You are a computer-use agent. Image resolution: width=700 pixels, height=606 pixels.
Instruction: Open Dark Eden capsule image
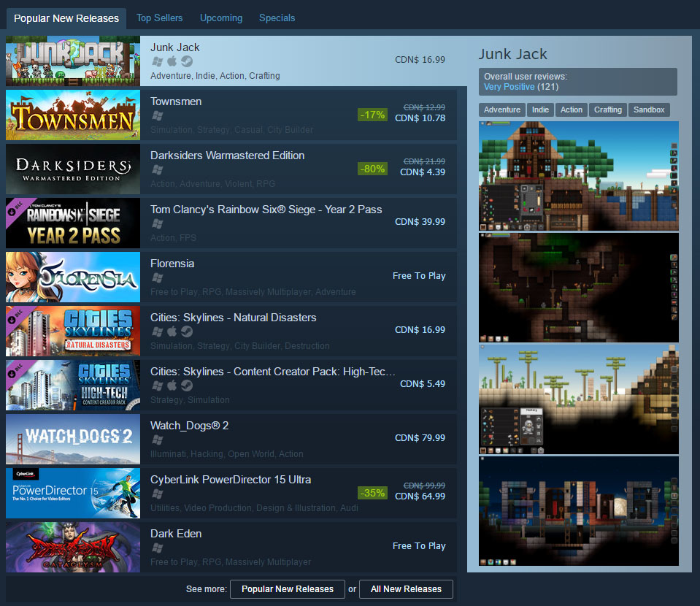[73, 547]
